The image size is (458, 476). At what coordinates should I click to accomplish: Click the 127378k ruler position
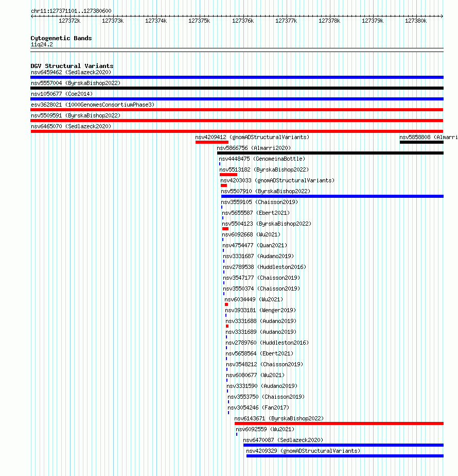329,21
